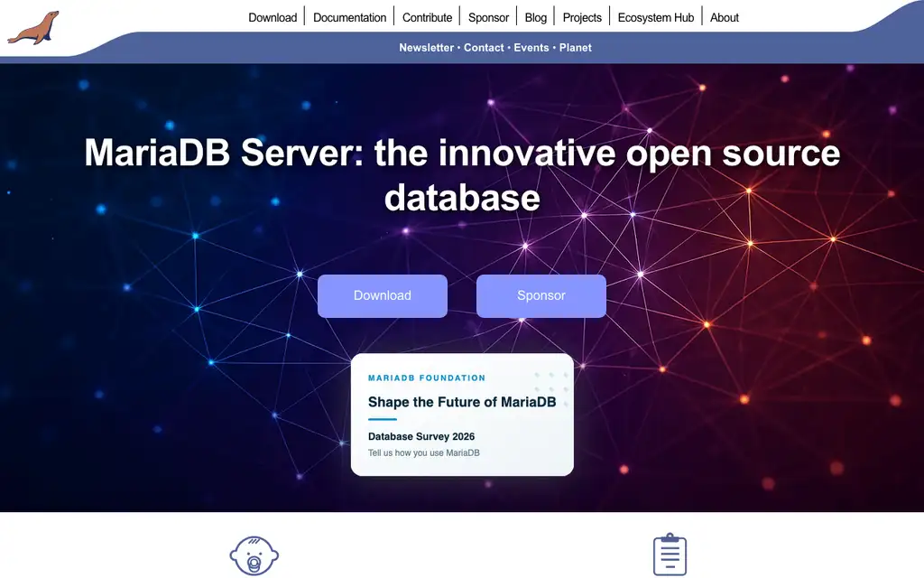Click the clipboard document icon

pos(670,555)
